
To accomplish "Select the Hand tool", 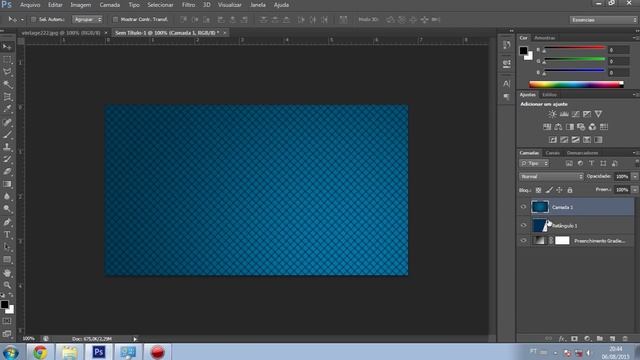I will point(7,273).
